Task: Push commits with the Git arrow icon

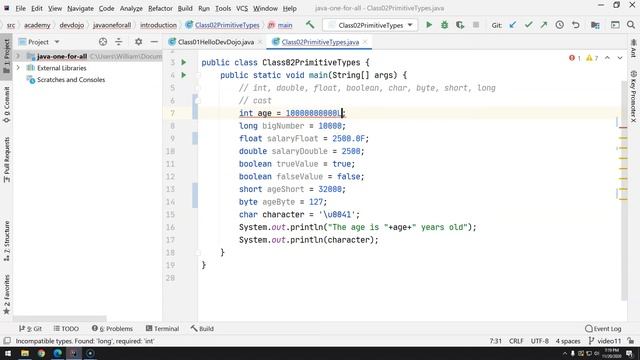Action: click(544, 25)
